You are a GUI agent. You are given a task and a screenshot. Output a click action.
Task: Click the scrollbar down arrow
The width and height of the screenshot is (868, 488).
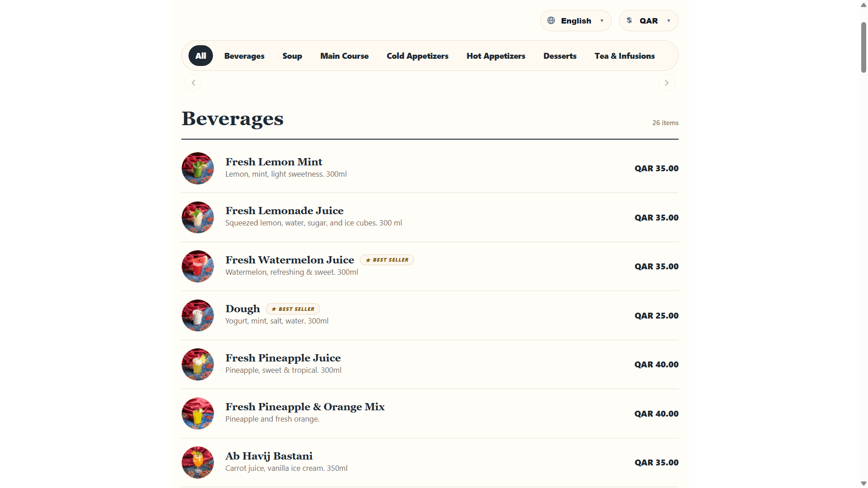(863, 483)
